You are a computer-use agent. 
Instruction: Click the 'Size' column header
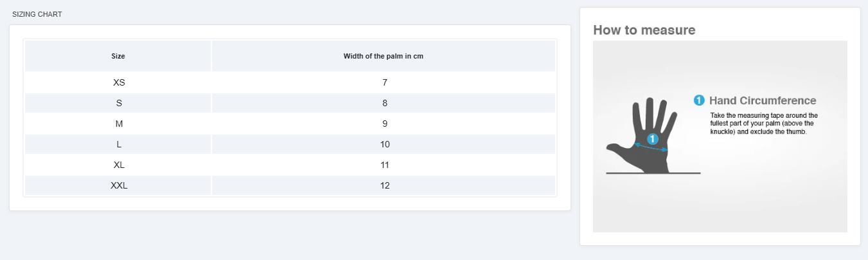118,56
